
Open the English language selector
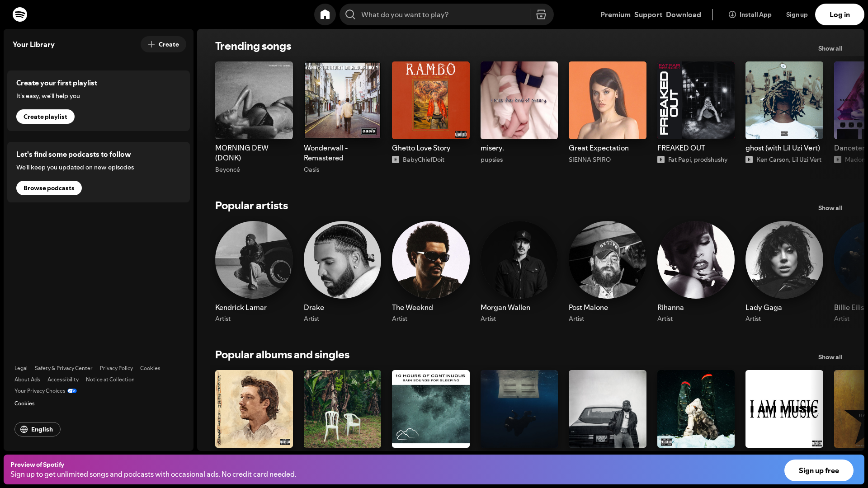click(38, 429)
